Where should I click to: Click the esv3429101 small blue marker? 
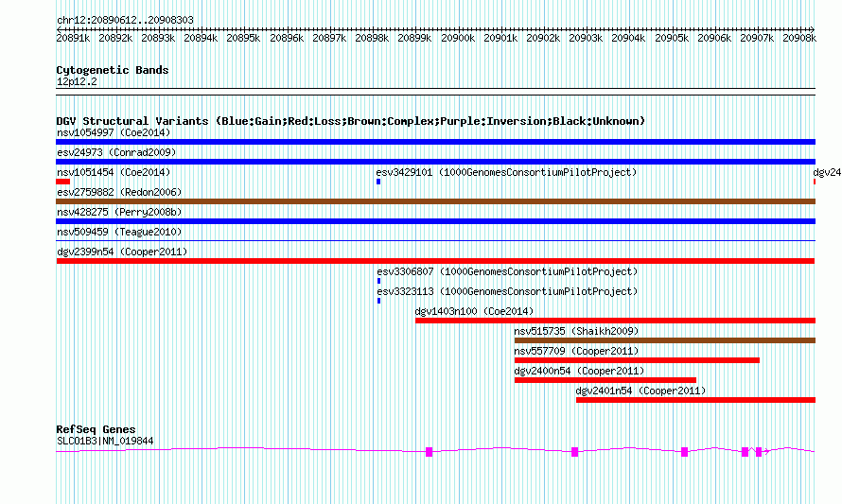[x=378, y=182]
